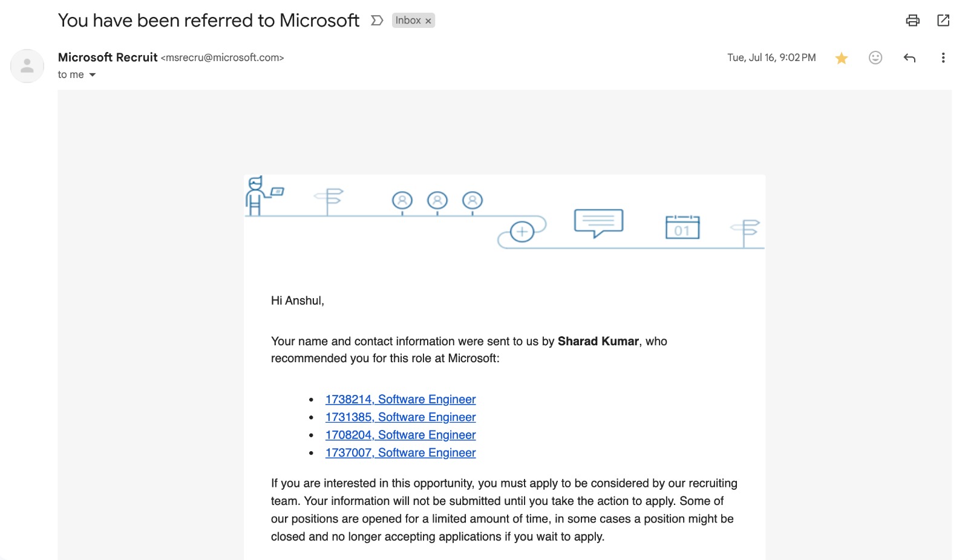
Task: Click the subject 'You have been referred to Microsoft'
Action: point(209,21)
